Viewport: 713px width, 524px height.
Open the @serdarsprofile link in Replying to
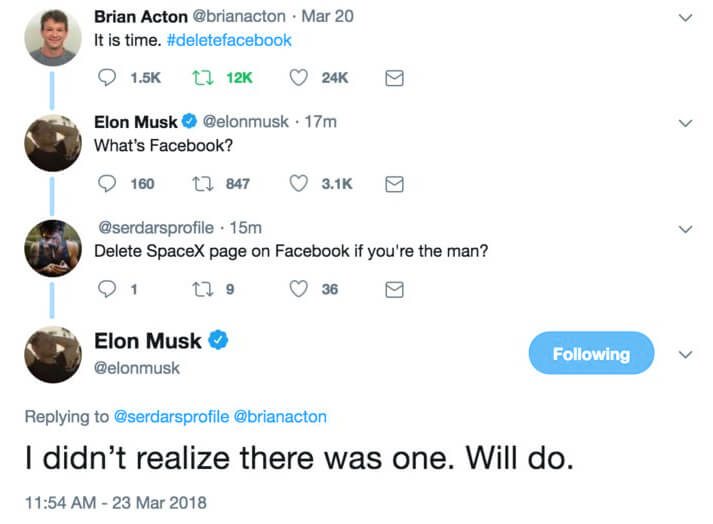[x=171, y=416]
